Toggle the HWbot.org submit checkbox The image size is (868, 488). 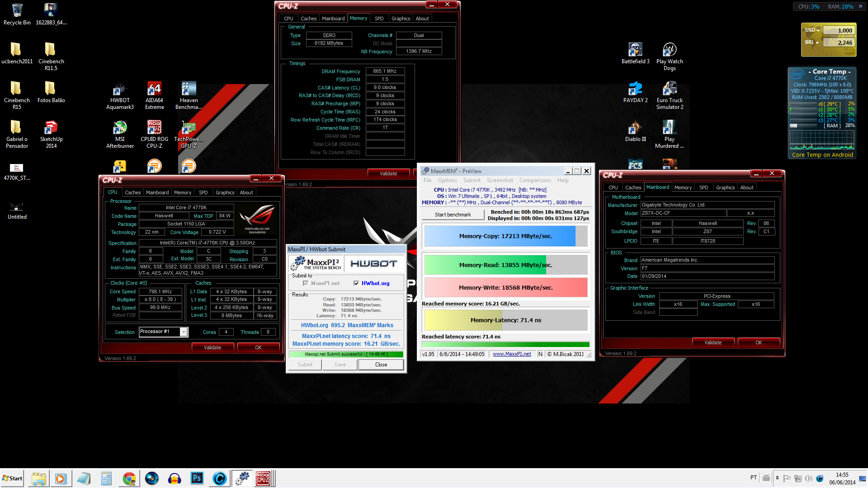pos(356,283)
